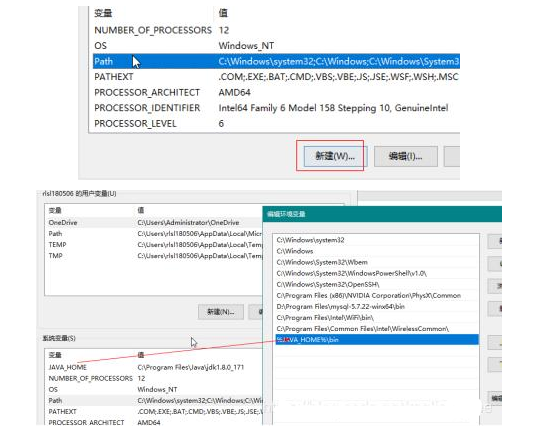Select the PROCESSOR_LEVEL variable row

tap(276, 123)
